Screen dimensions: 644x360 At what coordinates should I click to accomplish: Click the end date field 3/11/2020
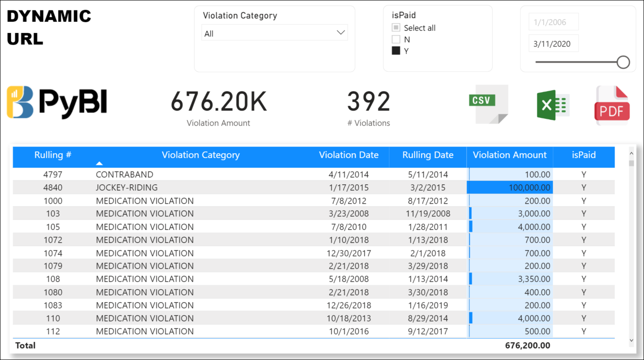[x=553, y=44]
